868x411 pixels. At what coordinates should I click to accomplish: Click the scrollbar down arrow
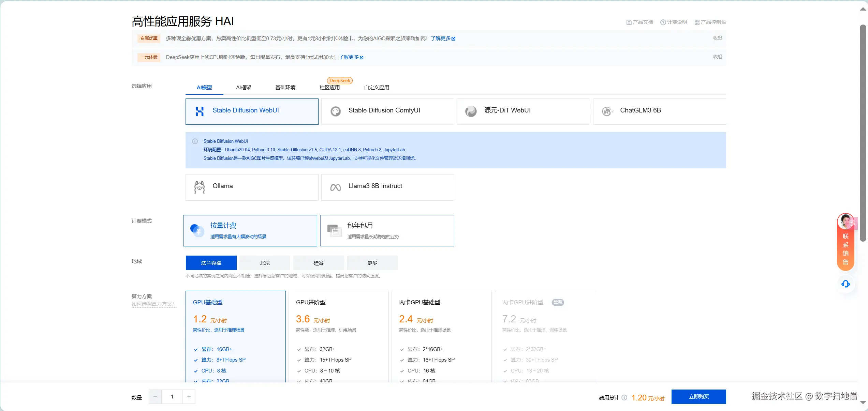(863, 402)
